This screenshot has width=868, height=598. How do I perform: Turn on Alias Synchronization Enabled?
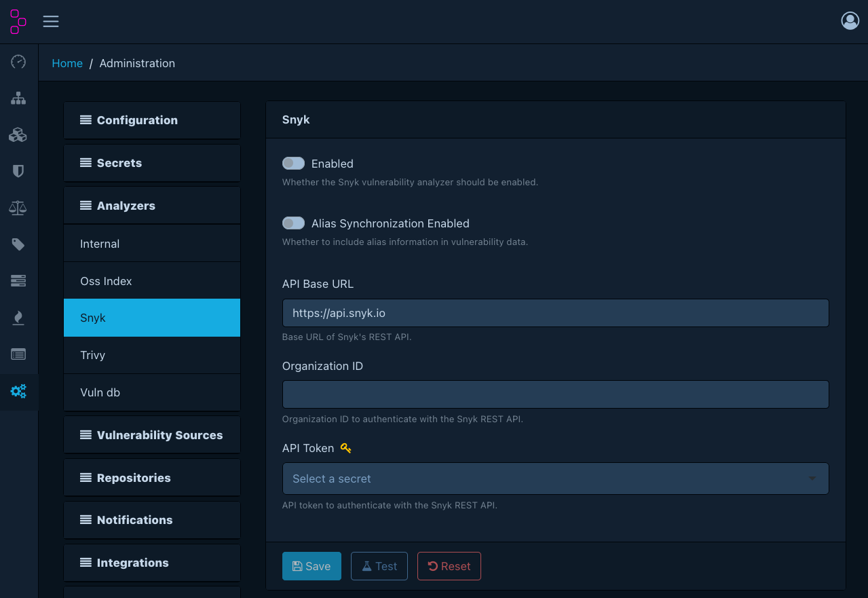coord(293,223)
